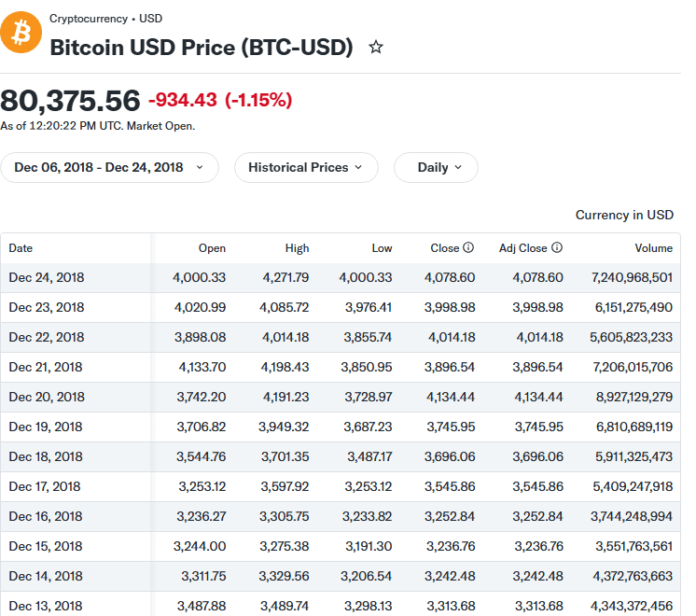The height and width of the screenshot is (616, 696).
Task: Click the Bitcoin USD Price (BTC-USD) title
Action: (x=202, y=47)
